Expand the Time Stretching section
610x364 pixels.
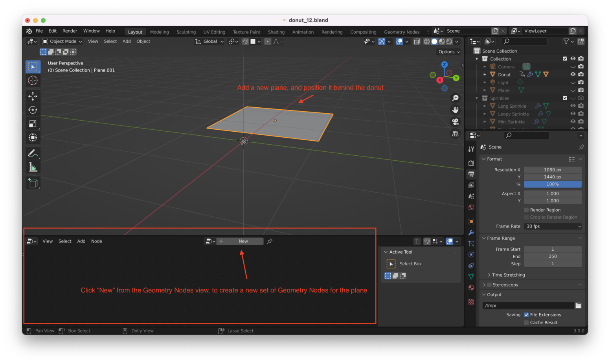tap(508, 275)
